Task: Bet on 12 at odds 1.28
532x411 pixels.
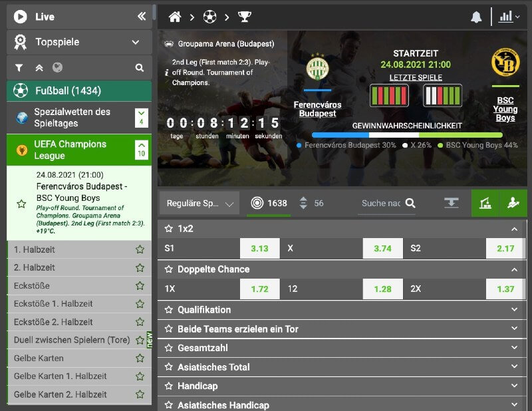Action: pyautogui.click(x=383, y=289)
